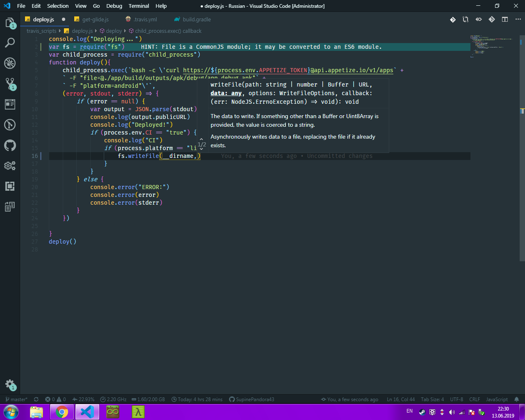525x420 pixels.
Task: Split the editor using the toolbar icon
Action: pyautogui.click(x=505, y=19)
